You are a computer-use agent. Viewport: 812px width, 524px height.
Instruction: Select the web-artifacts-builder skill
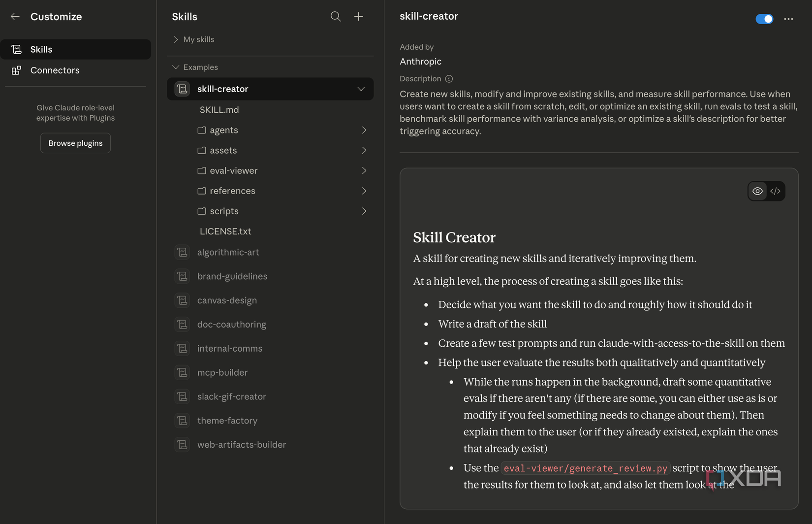[241, 445]
